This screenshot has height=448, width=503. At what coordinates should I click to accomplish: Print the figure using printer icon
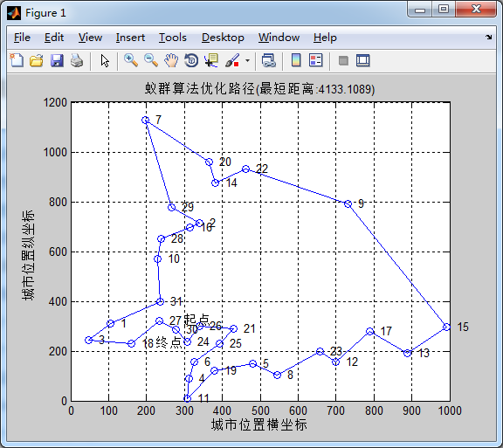coord(77,60)
